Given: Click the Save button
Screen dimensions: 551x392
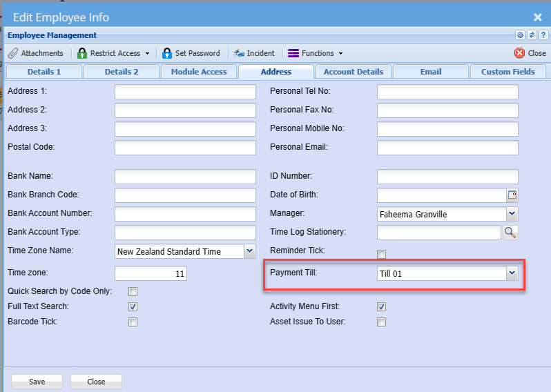Looking at the screenshot, I should pyautogui.click(x=37, y=382).
